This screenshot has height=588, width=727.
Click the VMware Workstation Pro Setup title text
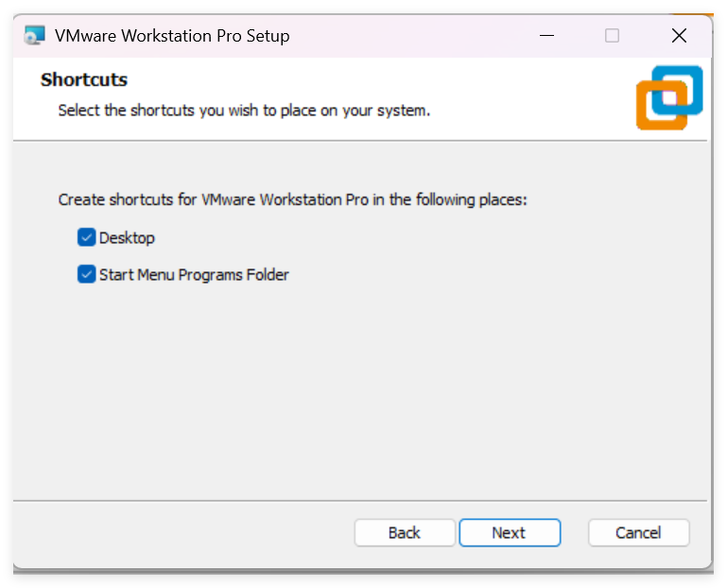pyautogui.click(x=172, y=36)
